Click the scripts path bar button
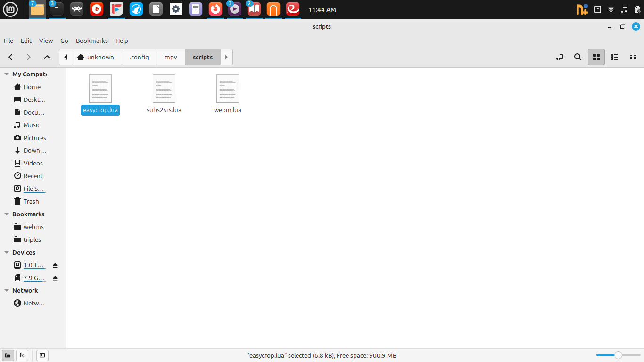The width and height of the screenshot is (644, 362). [x=203, y=57]
